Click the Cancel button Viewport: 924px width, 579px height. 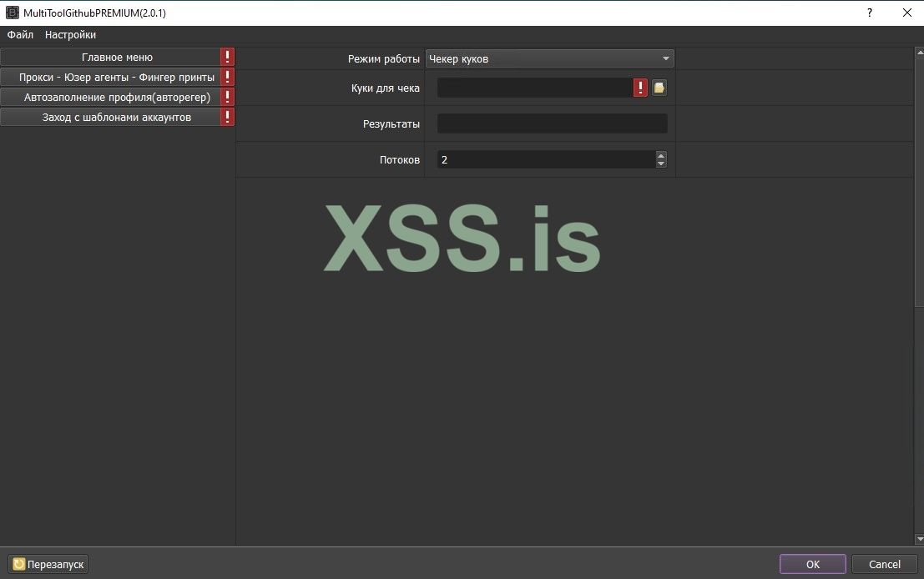coord(885,564)
